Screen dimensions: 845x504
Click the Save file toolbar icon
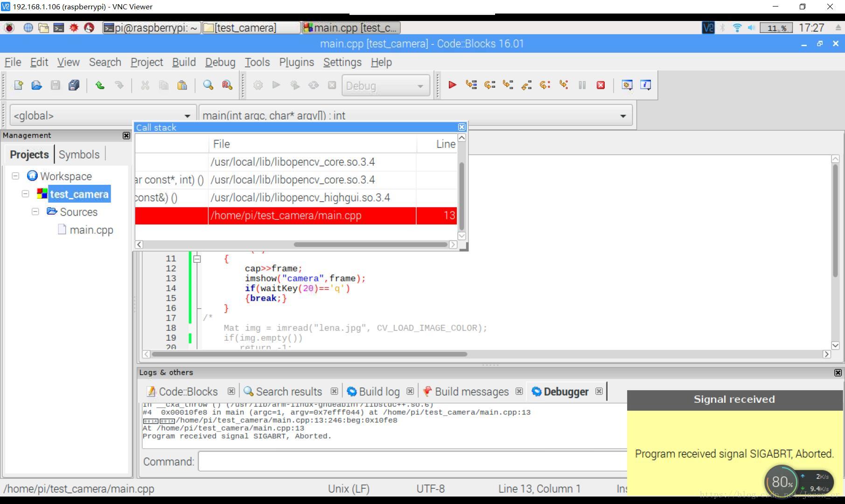pyautogui.click(x=56, y=85)
